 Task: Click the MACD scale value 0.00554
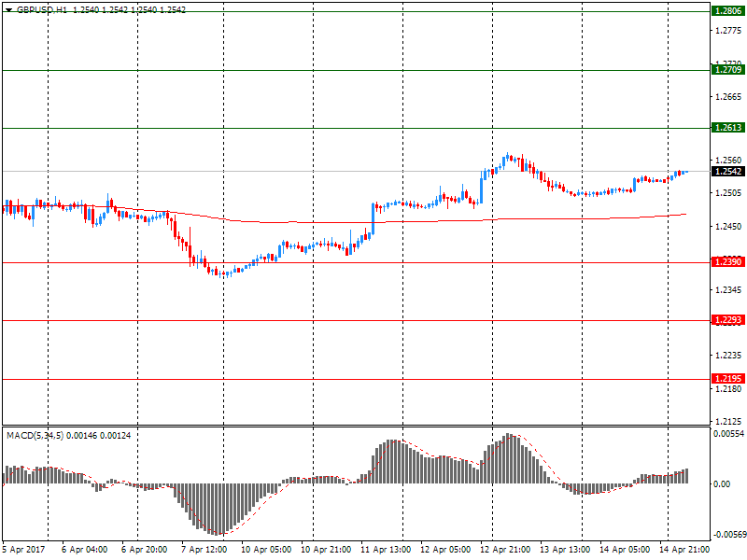point(728,434)
